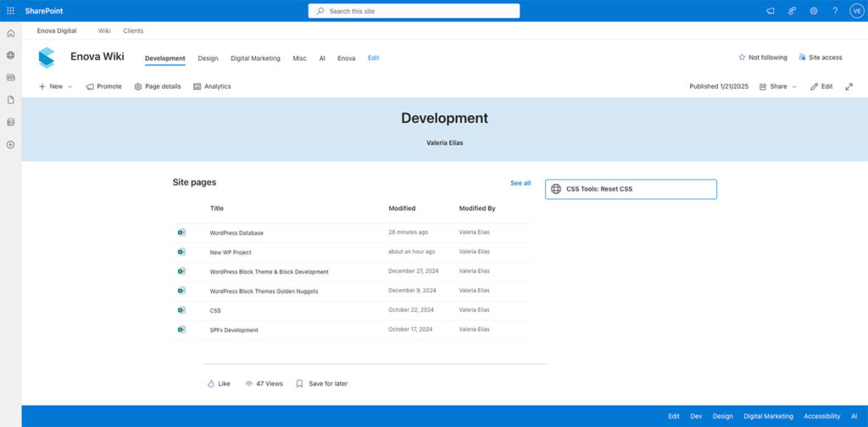Open the WordPress Database page title
The height and width of the screenshot is (427, 868).
(236, 233)
